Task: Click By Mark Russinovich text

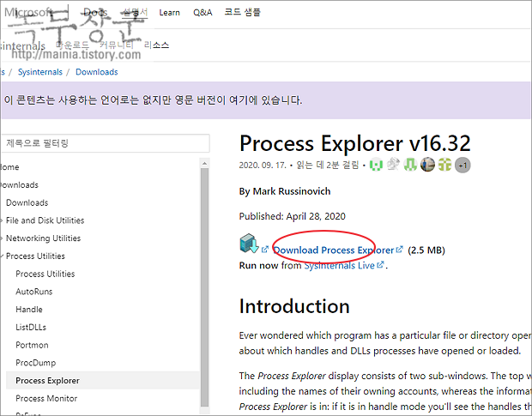Action: (x=285, y=191)
